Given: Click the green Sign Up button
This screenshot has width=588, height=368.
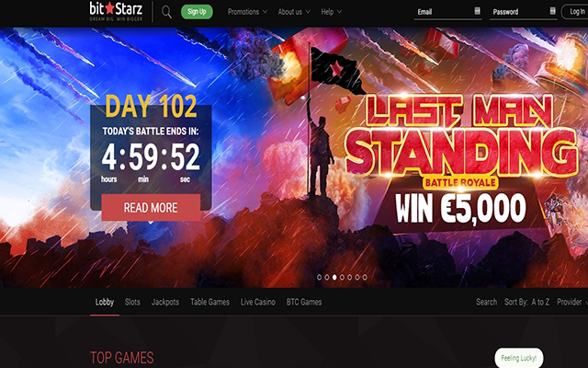Looking at the screenshot, I should click(x=197, y=12).
